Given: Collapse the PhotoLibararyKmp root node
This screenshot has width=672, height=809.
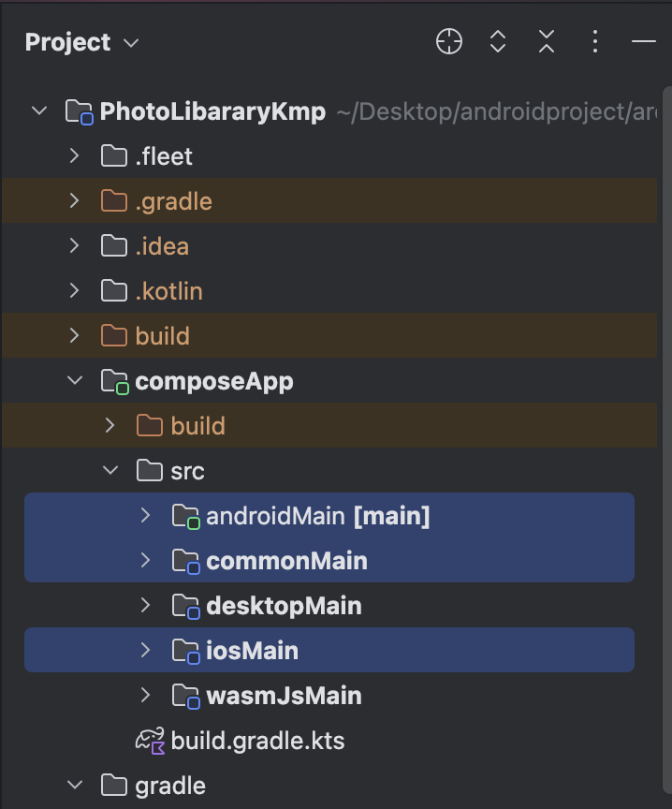Looking at the screenshot, I should point(39,110).
